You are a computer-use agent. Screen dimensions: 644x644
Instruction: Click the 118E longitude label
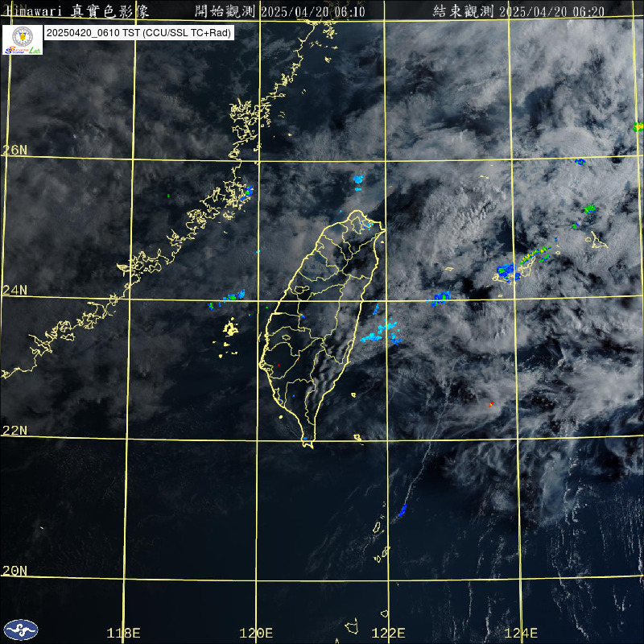pyautogui.click(x=123, y=633)
